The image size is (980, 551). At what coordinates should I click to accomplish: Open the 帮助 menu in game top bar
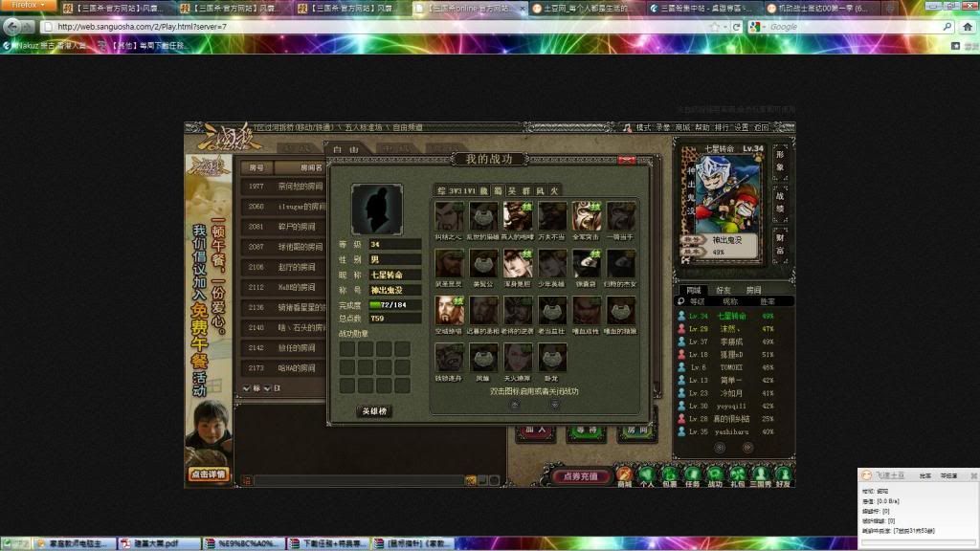(702, 127)
